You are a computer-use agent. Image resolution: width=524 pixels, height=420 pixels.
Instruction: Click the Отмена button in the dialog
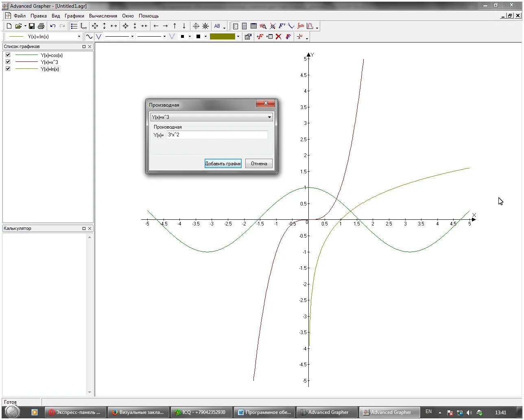click(x=259, y=164)
